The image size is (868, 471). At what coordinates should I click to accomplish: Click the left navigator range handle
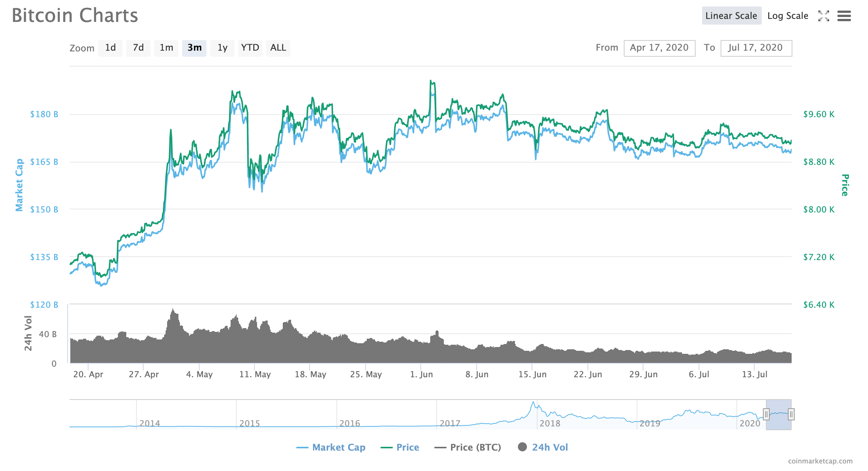[x=766, y=414]
